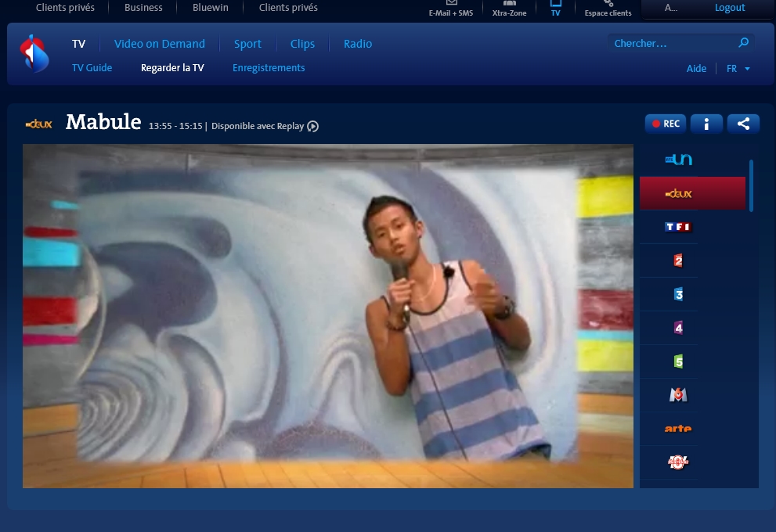Image resolution: width=776 pixels, height=532 pixels.
Task: Click the search magnifier icon
Action: (744, 43)
